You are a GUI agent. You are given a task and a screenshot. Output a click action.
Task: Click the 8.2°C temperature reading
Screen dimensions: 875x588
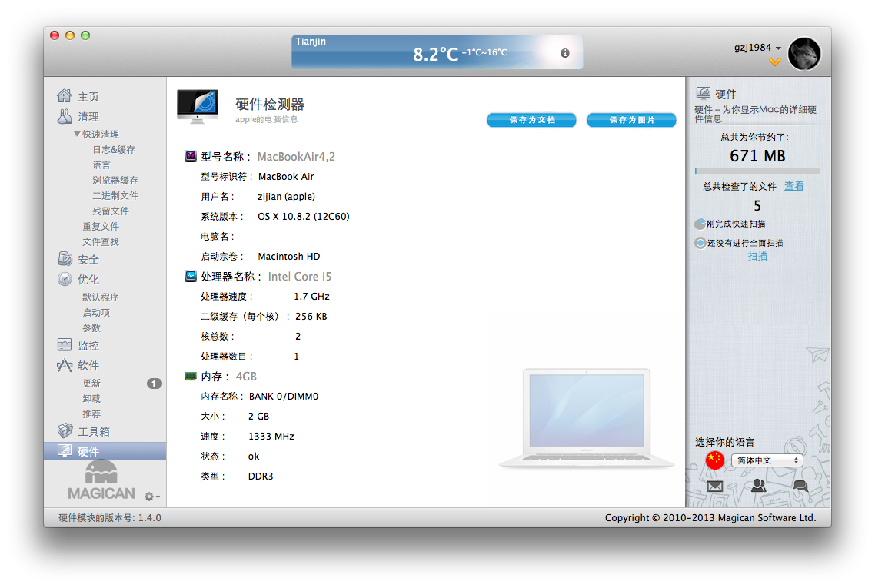click(x=435, y=54)
